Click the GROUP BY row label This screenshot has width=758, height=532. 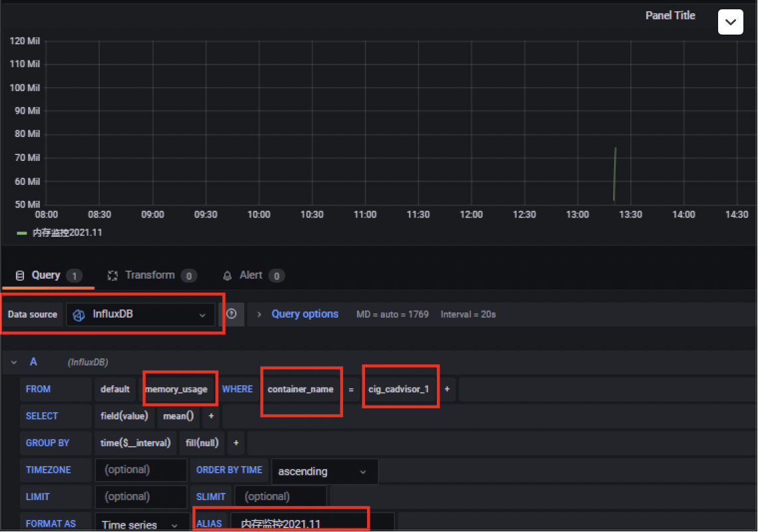pos(47,443)
